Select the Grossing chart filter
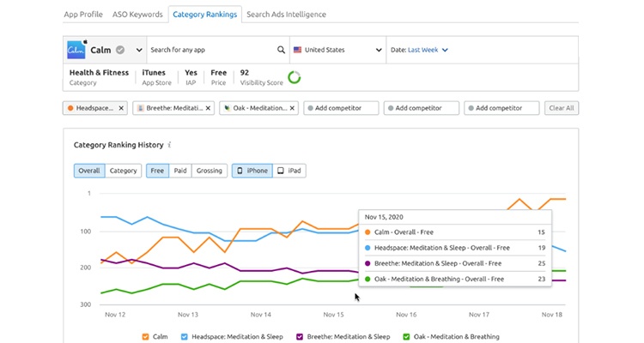644x343 pixels. 209,171
